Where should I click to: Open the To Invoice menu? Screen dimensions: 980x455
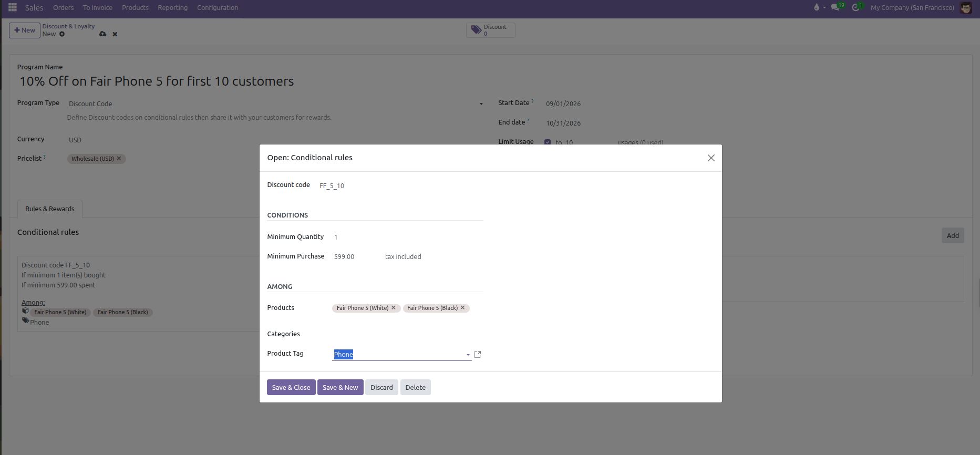pyautogui.click(x=98, y=7)
